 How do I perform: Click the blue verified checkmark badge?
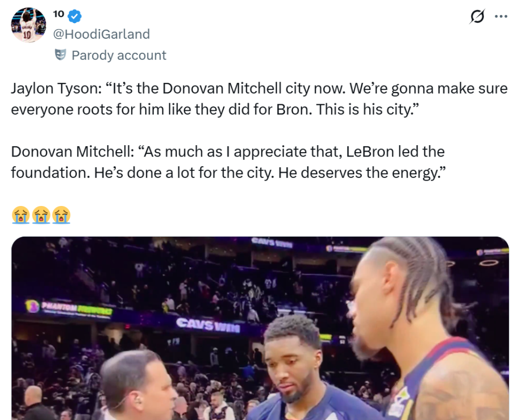[x=75, y=17]
